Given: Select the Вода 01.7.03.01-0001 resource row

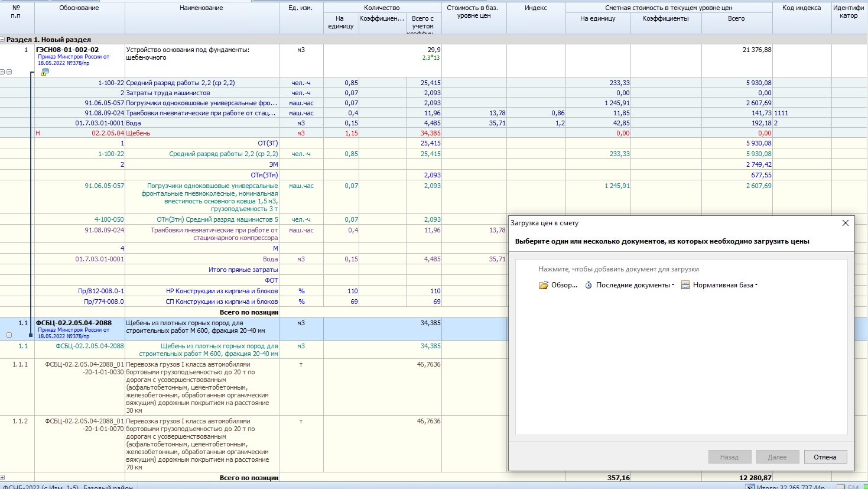Looking at the screenshot, I should pos(134,123).
